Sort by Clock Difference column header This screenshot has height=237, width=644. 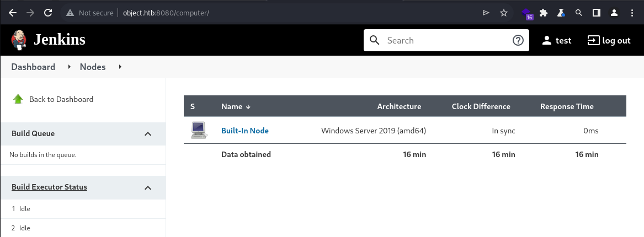[481, 106]
